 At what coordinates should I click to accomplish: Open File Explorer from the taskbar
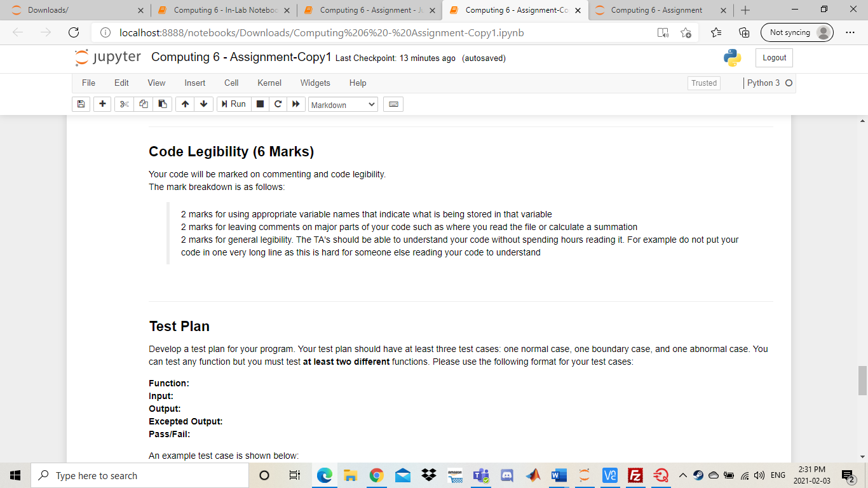click(351, 475)
